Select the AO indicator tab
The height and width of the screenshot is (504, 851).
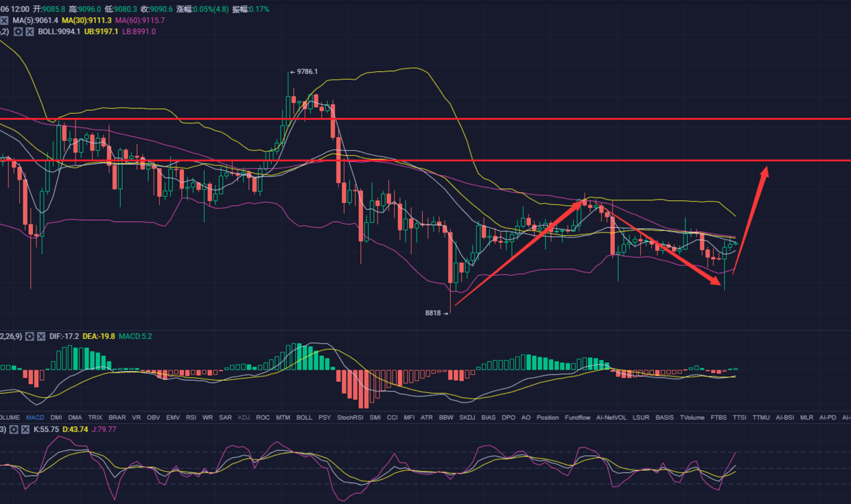tap(526, 417)
